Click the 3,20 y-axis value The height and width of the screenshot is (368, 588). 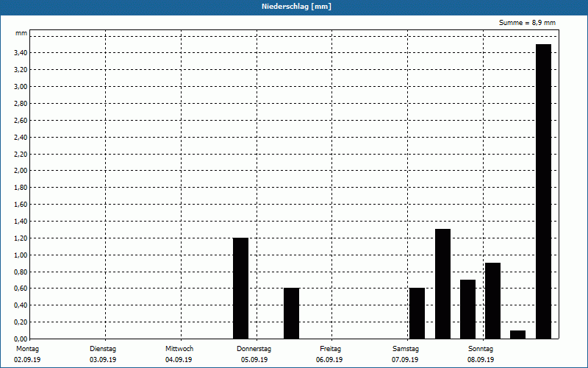pyautogui.click(x=21, y=69)
